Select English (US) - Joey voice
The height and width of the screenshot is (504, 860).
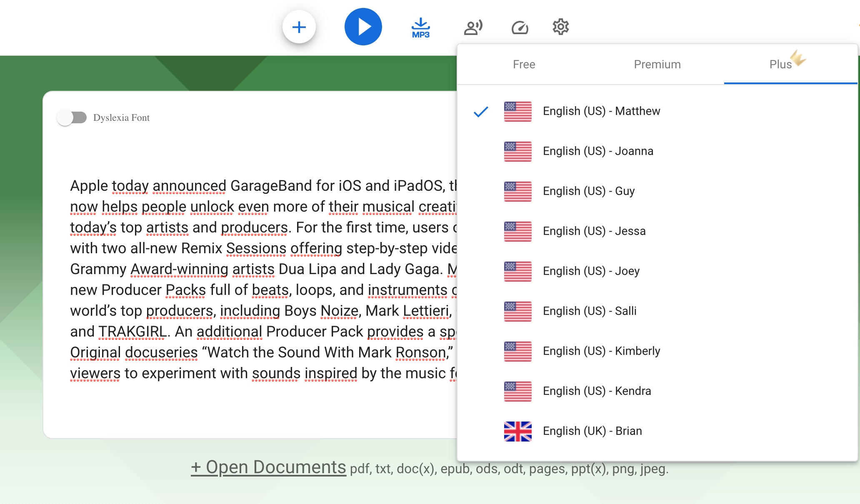click(591, 271)
